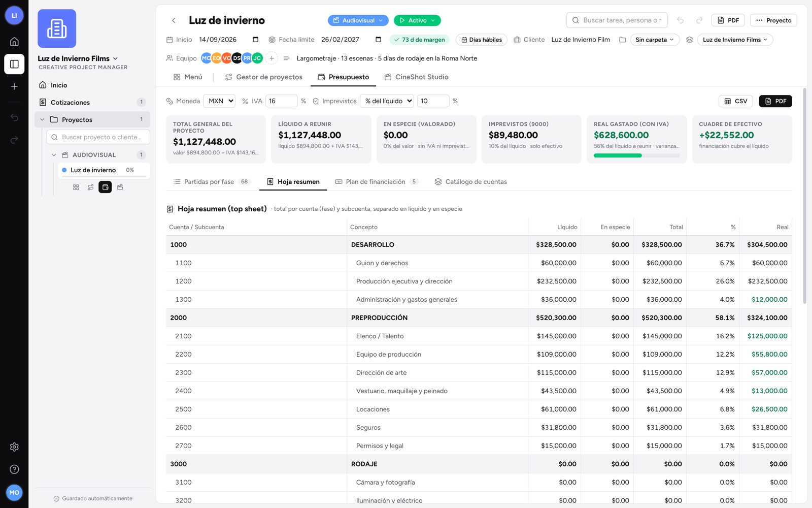Open the home icon in the left rail
The image size is (812, 508).
tap(14, 42)
